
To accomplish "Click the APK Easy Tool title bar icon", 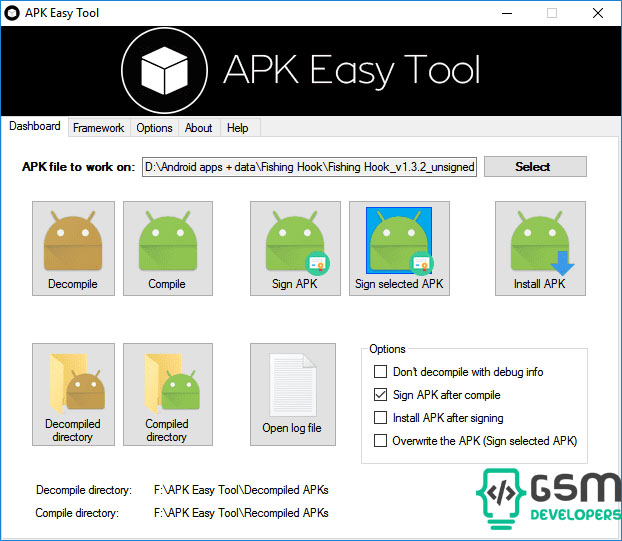I will [x=12, y=13].
